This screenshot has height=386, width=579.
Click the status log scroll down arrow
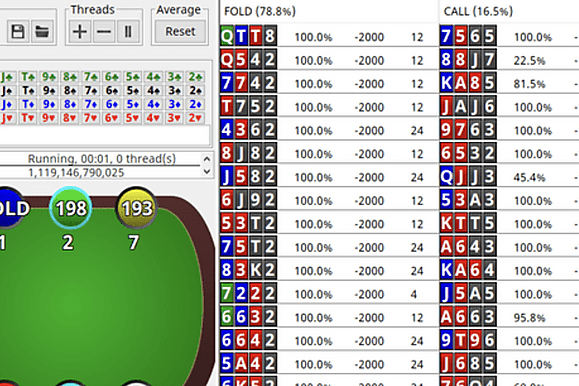pos(207,171)
